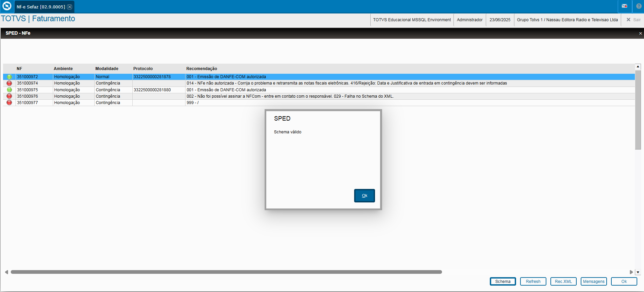Close the SPED - NFe panel

point(640,33)
